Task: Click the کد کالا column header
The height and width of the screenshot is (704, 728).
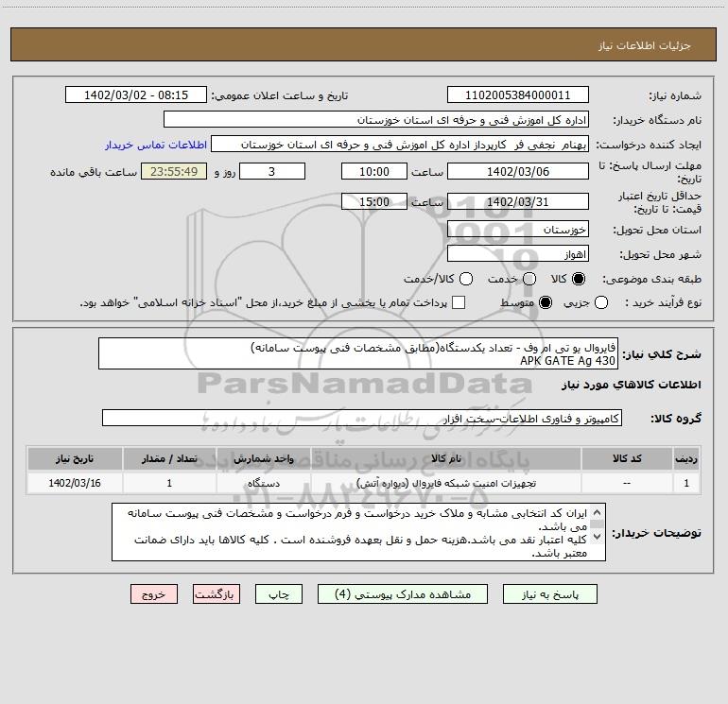Action: tap(627, 458)
